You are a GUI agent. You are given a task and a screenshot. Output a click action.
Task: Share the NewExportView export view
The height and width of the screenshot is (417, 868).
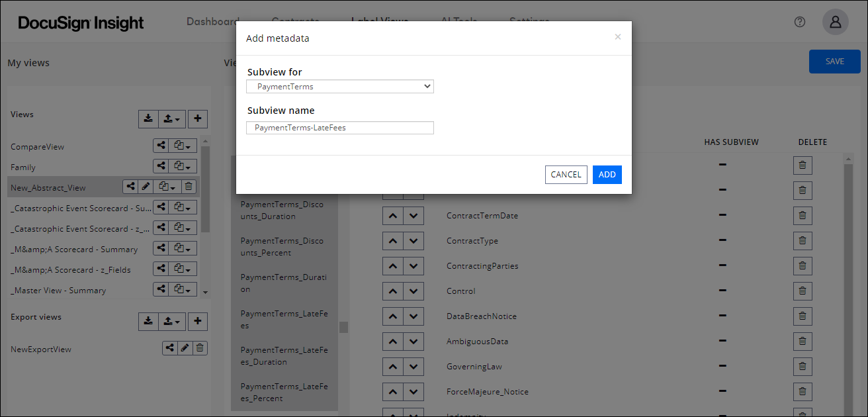pos(169,347)
